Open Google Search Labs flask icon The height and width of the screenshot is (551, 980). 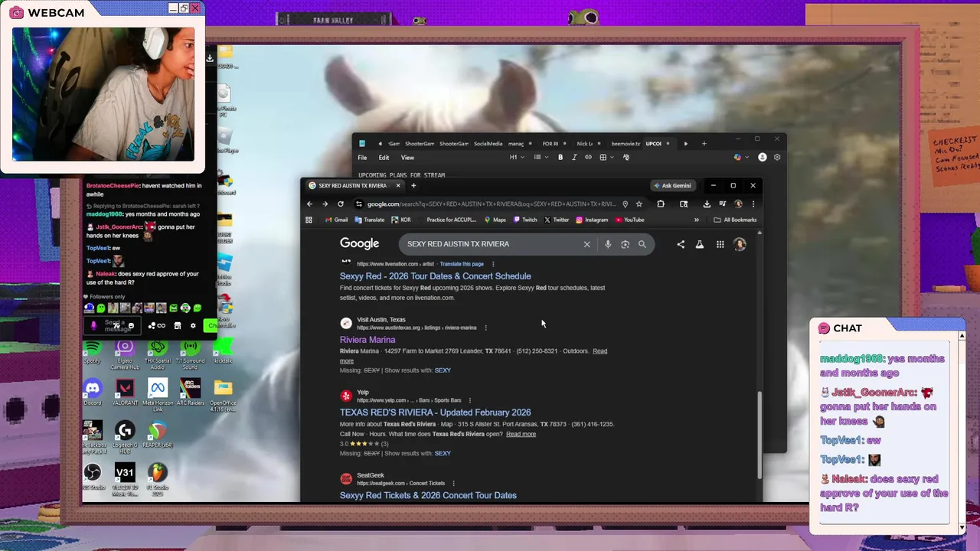[700, 244]
